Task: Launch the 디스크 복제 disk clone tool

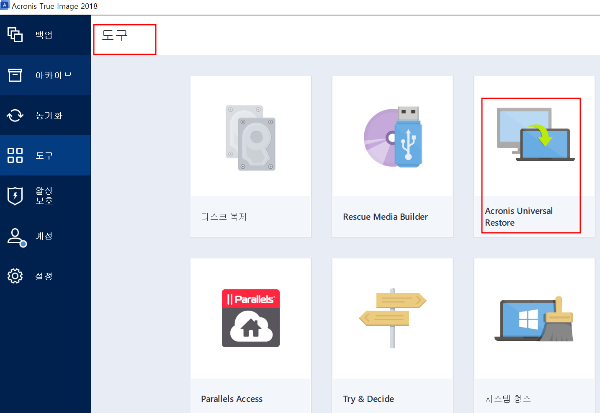Action: coord(251,157)
